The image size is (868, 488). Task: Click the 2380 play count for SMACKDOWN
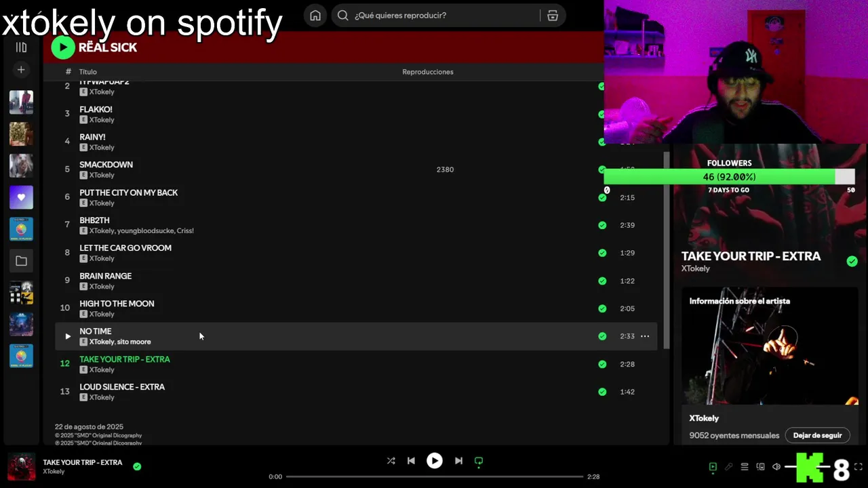[x=445, y=169]
